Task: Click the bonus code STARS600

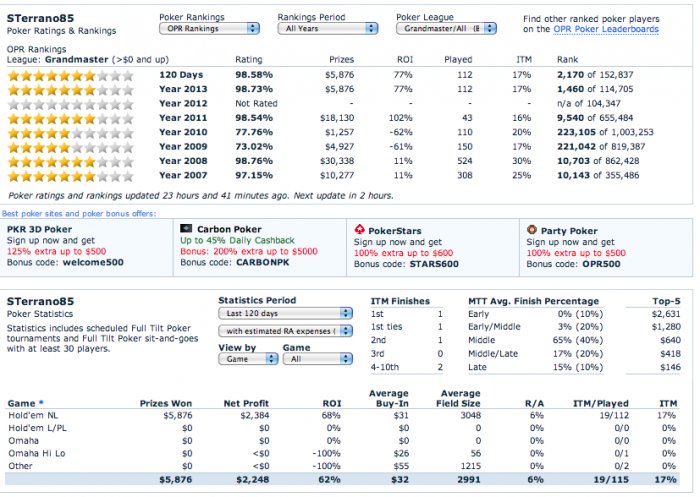Action: pyautogui.click(x=434, y=264)
